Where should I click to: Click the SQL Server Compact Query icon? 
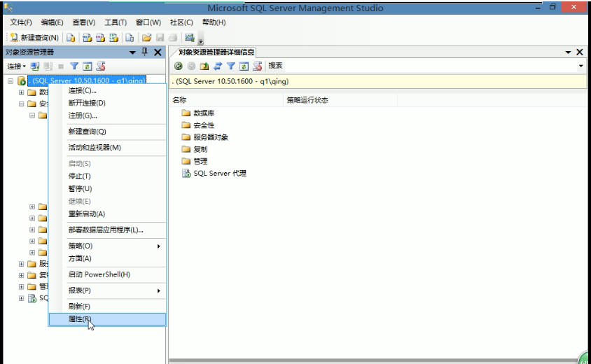(x=130, y=37)
